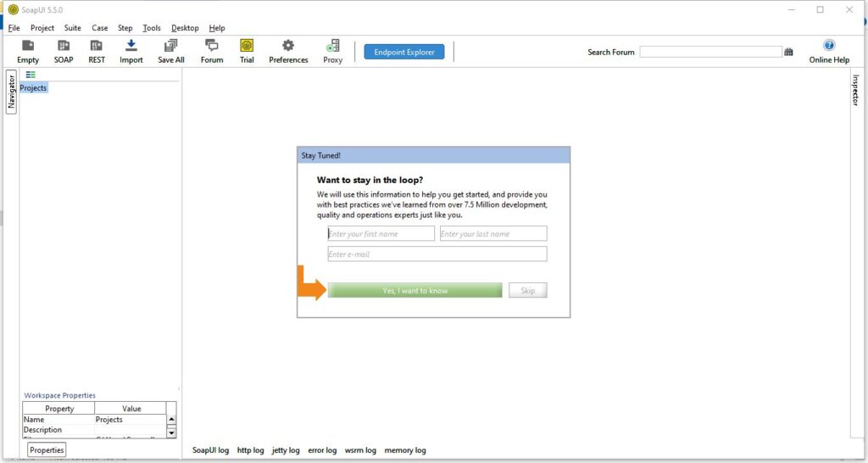This screenshot has height=463, width=868.
Task: Click the Value column header
Action: click(x=131, y=408)
